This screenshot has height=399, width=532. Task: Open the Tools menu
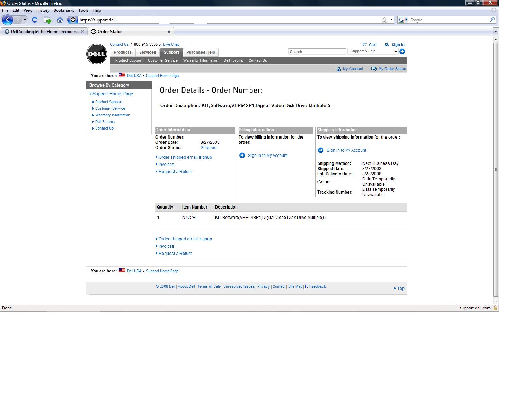click(x=83, y=10)
